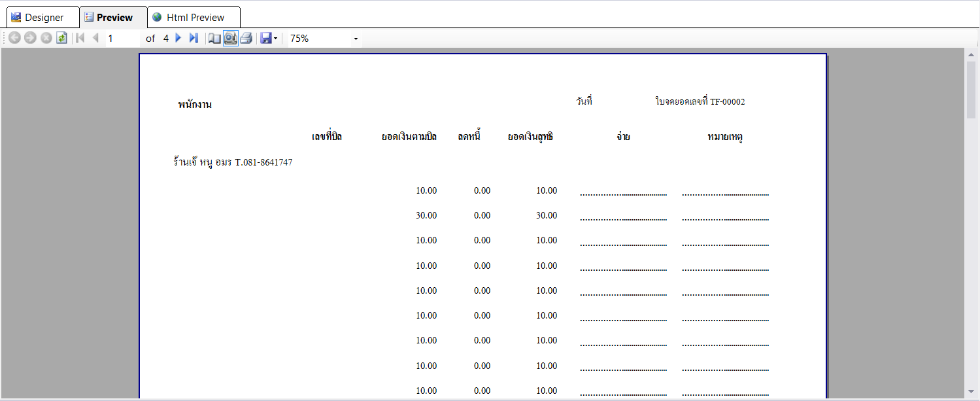Open the Page Setup icon
This screenshot has height=401, width=980.
(x=214, y=38)
